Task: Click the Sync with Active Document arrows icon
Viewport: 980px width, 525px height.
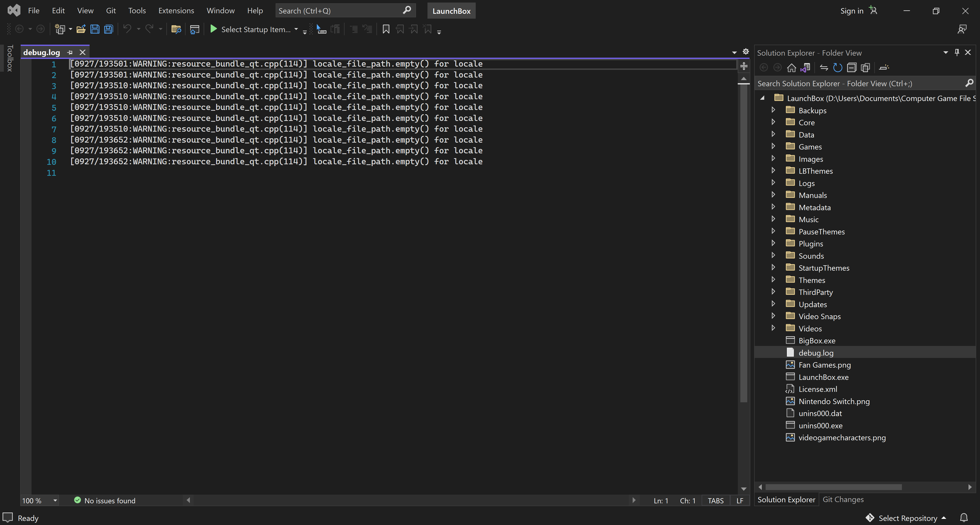Action: [824, 68]
